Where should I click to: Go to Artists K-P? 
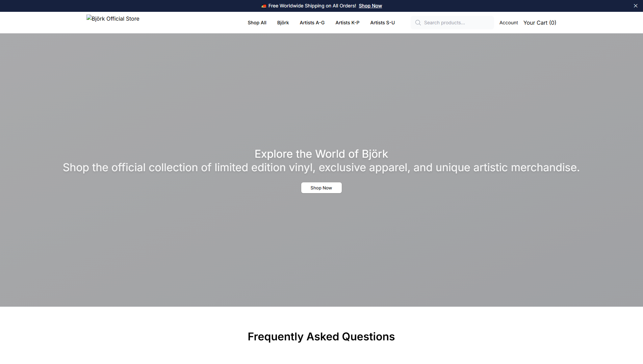(347, 23)
